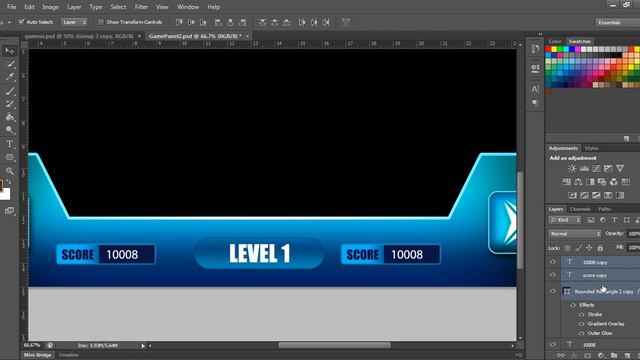Viewport: 640px width, 360px height.
Task: Add a Color Balance adjustment
Action: coord(578,182)
